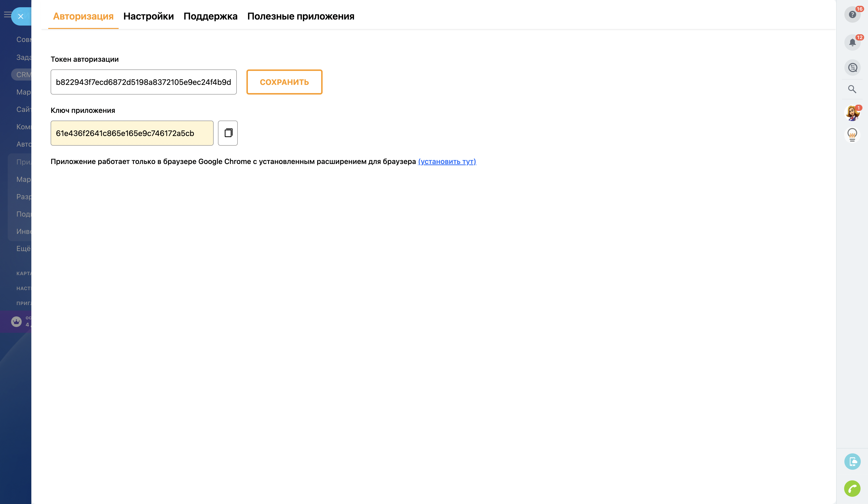Open CoPilot via the lightbulb icon
Image resolution: width=868 pixels, height=504 pixels.
tap(852, 135)
